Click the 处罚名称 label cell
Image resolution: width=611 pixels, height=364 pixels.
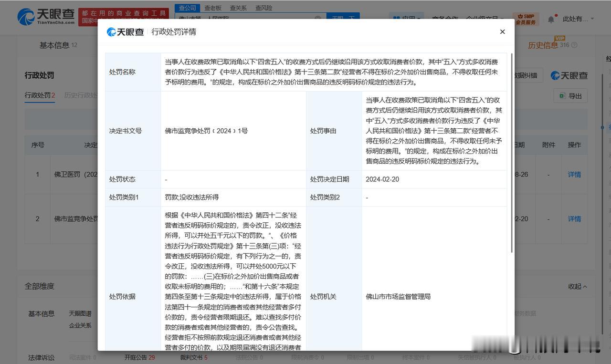tap(133, 72)
